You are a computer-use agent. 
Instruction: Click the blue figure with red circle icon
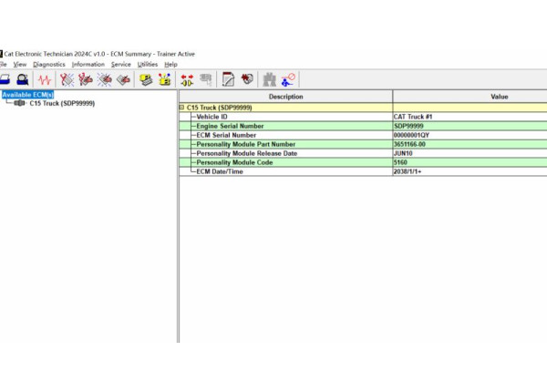[x=289, y=79]
